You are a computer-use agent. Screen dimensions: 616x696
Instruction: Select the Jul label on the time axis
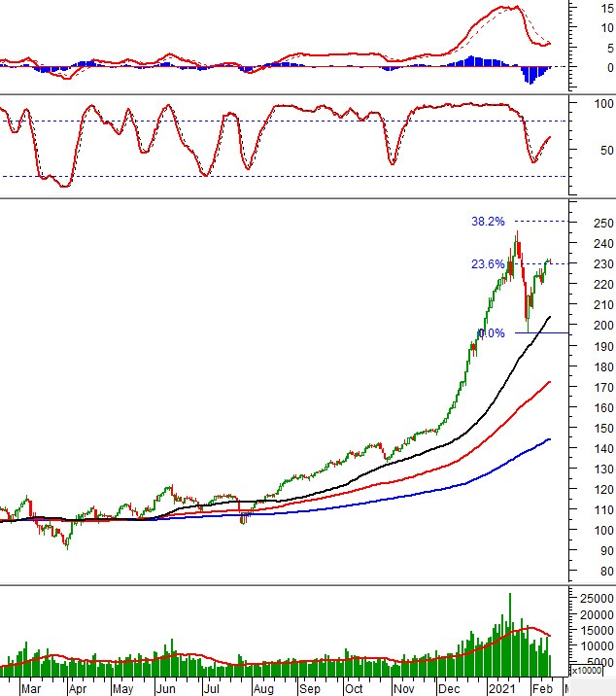[212, 689]
